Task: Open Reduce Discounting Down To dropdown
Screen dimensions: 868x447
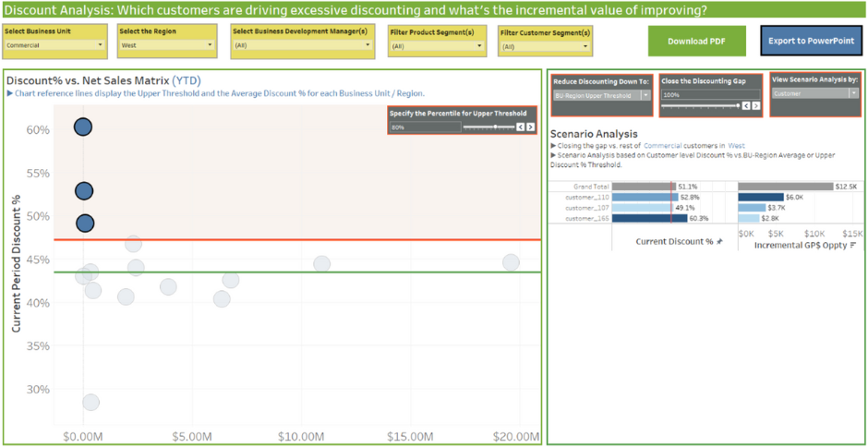Action: 602,95
